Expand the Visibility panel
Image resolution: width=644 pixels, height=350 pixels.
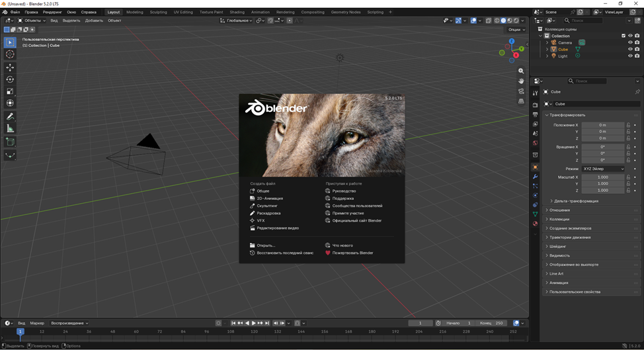pyautogui.click(x=591, y=255)
